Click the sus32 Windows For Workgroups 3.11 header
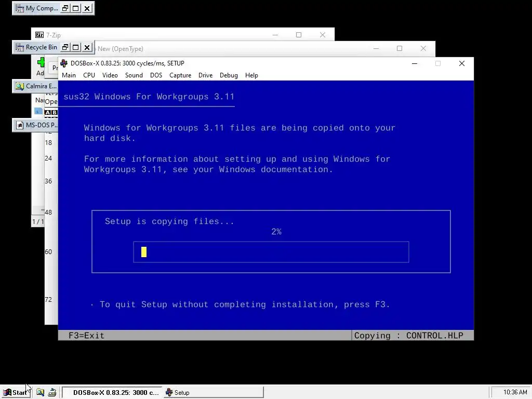Viewport: 532px width, 399px height. (x=149, y=97)
